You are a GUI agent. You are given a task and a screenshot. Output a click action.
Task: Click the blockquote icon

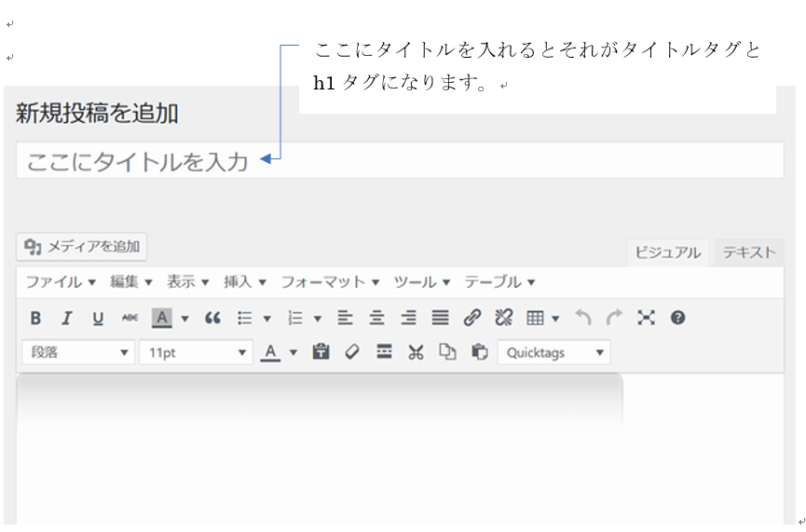pyautogui.click(x=212, y=319)
